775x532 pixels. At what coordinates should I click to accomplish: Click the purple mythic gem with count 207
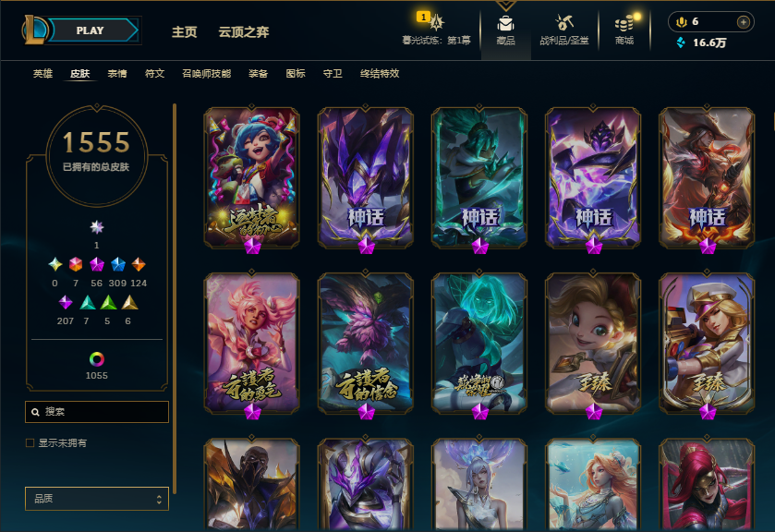pyautogui.click(x=66, y=302)
